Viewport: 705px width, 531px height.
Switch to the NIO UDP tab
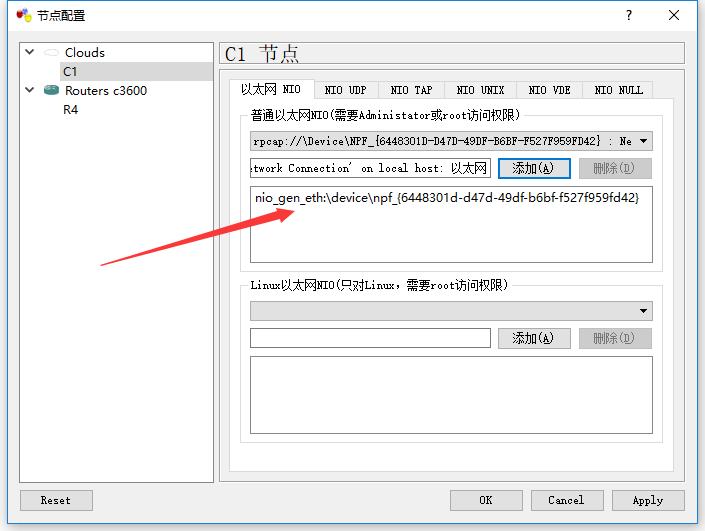coord(345,90)
